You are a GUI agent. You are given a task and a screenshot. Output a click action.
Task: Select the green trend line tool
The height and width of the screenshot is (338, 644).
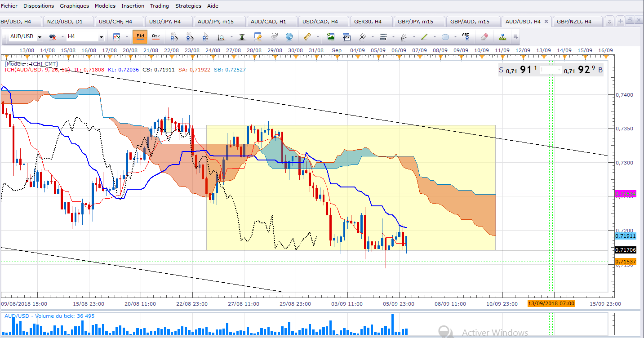(x=424, y=36)
